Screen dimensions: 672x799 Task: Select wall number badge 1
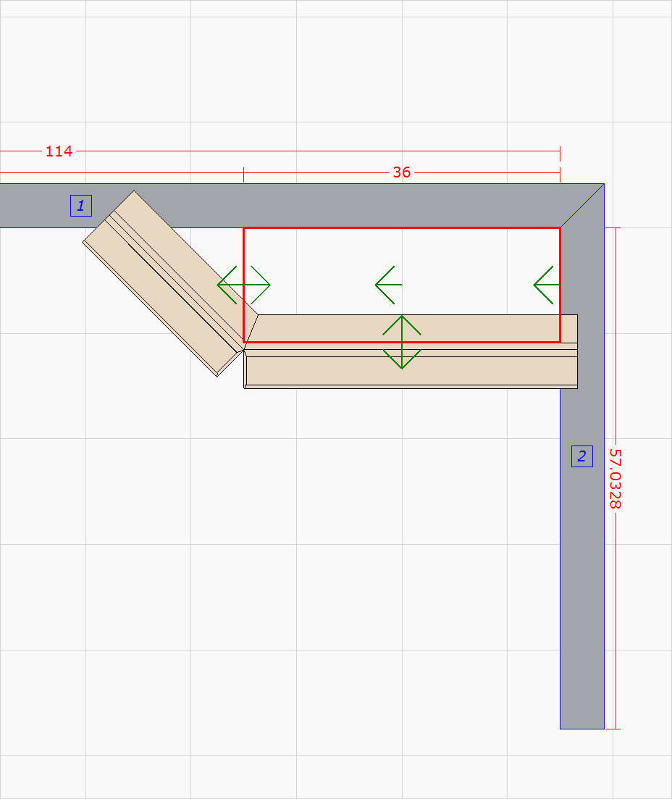(80, 206)
